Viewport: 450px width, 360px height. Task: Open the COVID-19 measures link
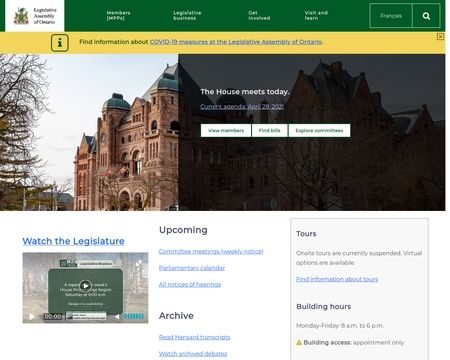click(x=236, y=42)
